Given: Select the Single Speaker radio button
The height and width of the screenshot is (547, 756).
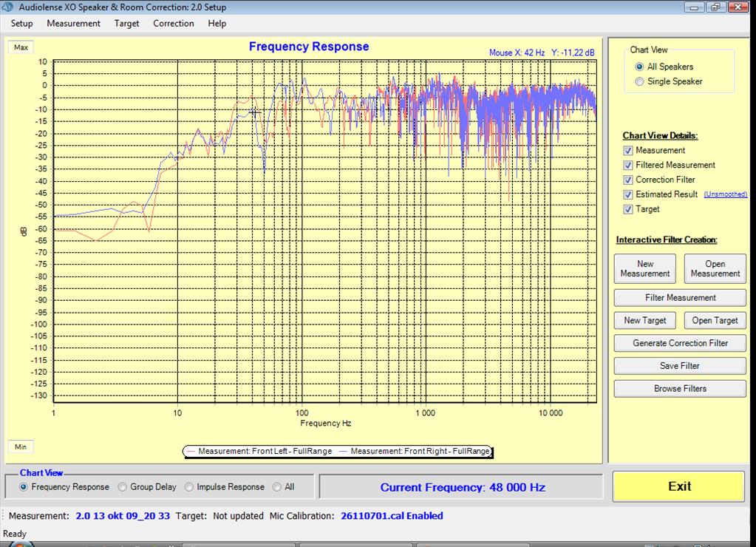Looking at the screenshot, I should (639, 81).
